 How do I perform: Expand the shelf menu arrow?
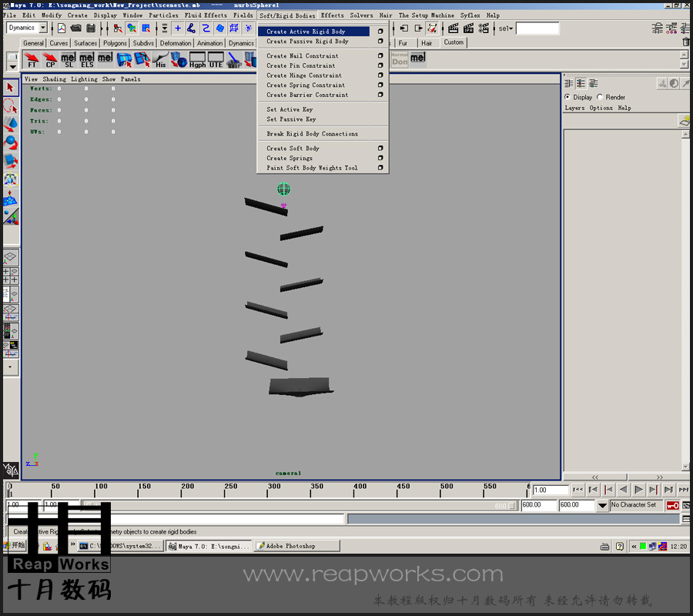pyautogui.click(x=12, y=67)
